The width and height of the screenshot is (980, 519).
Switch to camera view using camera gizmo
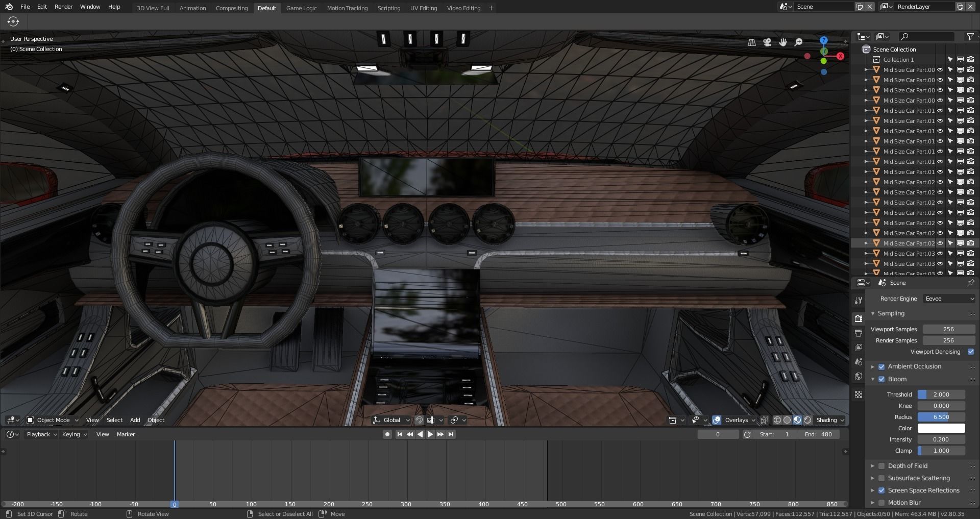767,43
